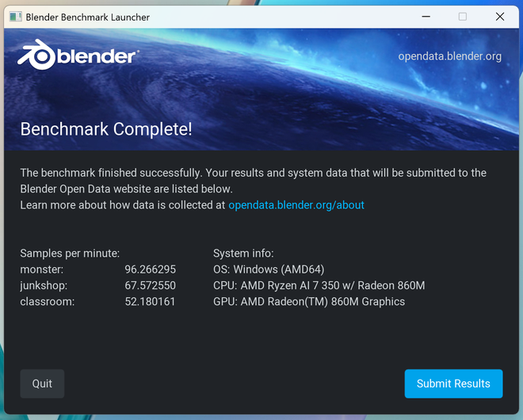Click the 'System info:' heading

pyautogui.click(x=243, y=254)
